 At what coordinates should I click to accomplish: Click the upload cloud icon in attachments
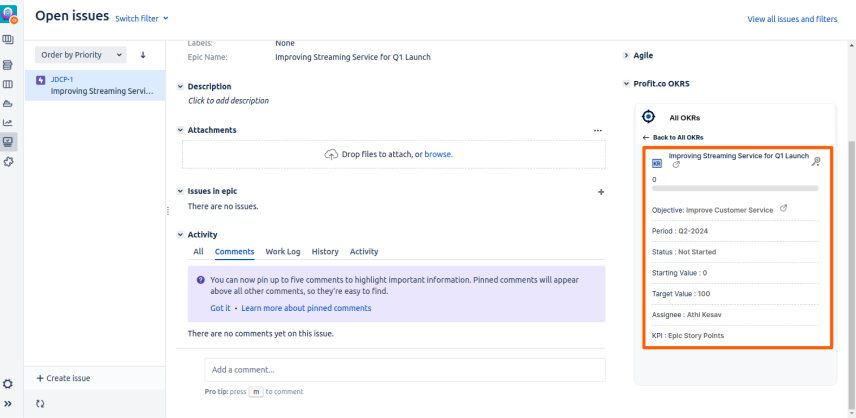coord(331,154)
